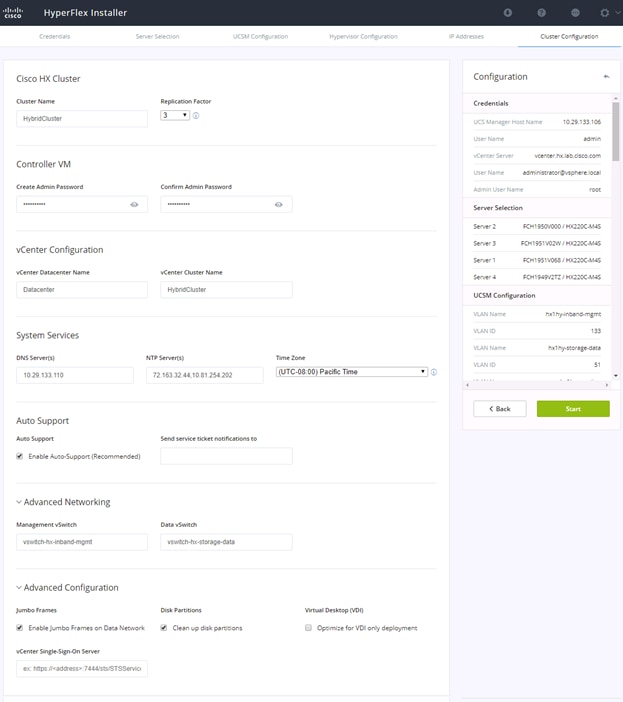
Task: Show Confirm Admin Password via eye icon
Action: [x=279, y=205]
